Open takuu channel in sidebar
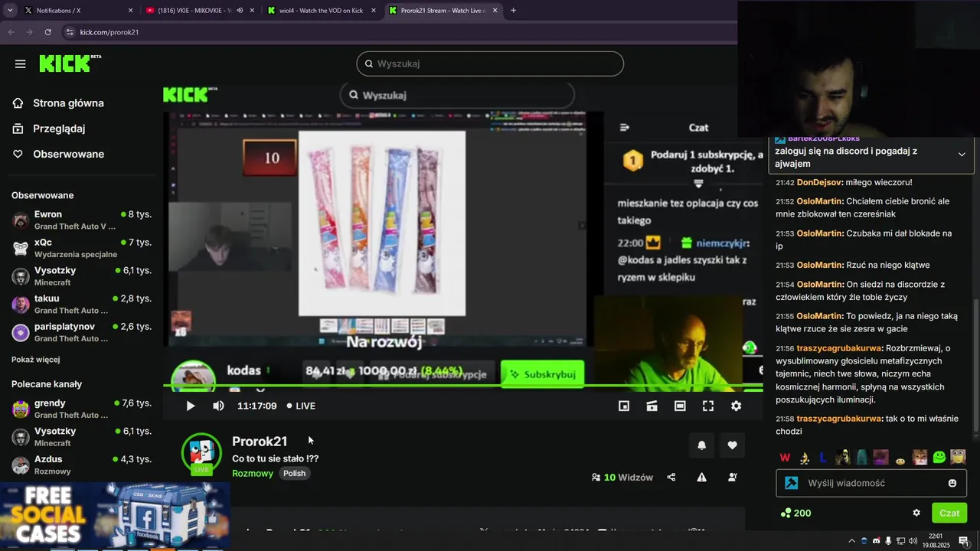This screenshot has width=980, height=551. point(81,304)
